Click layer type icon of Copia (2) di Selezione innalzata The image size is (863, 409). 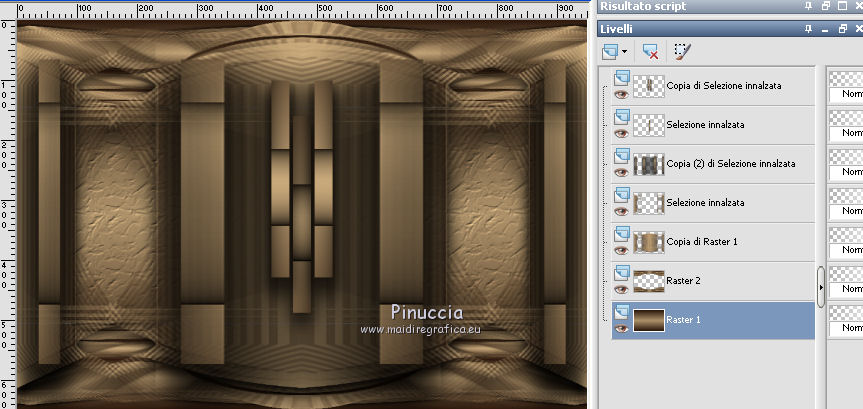point(622,156)
